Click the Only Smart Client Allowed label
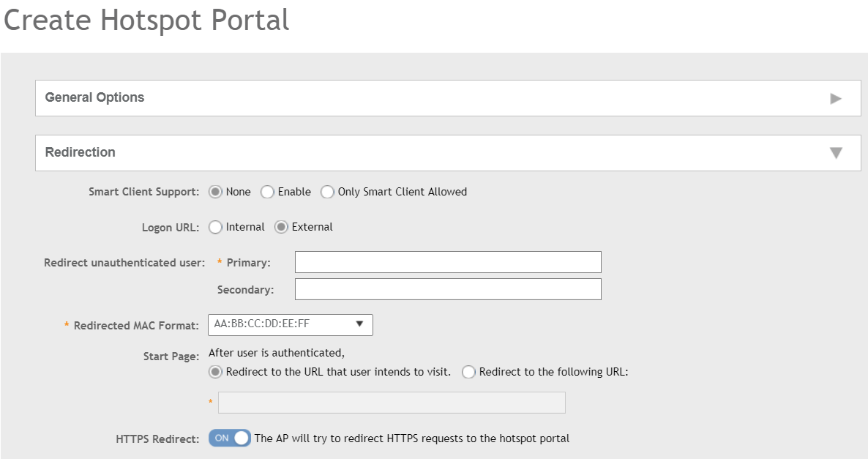The image size is (868, 459). point(402,192)
